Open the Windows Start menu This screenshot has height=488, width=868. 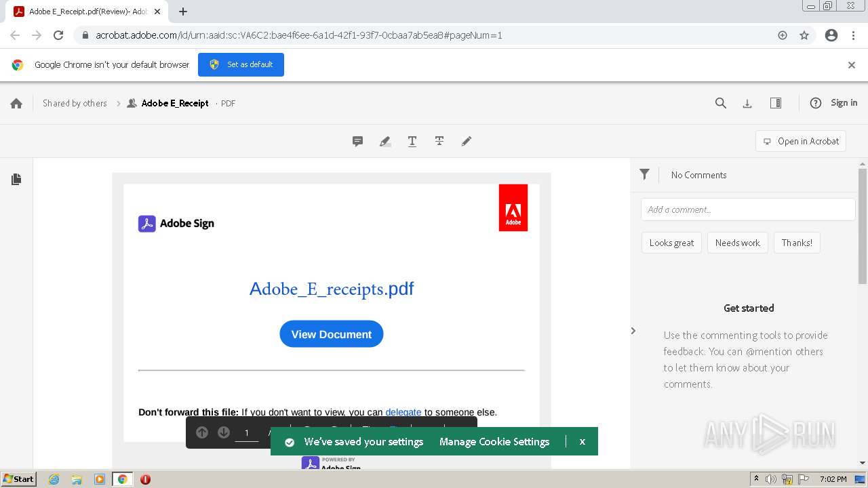18,479
